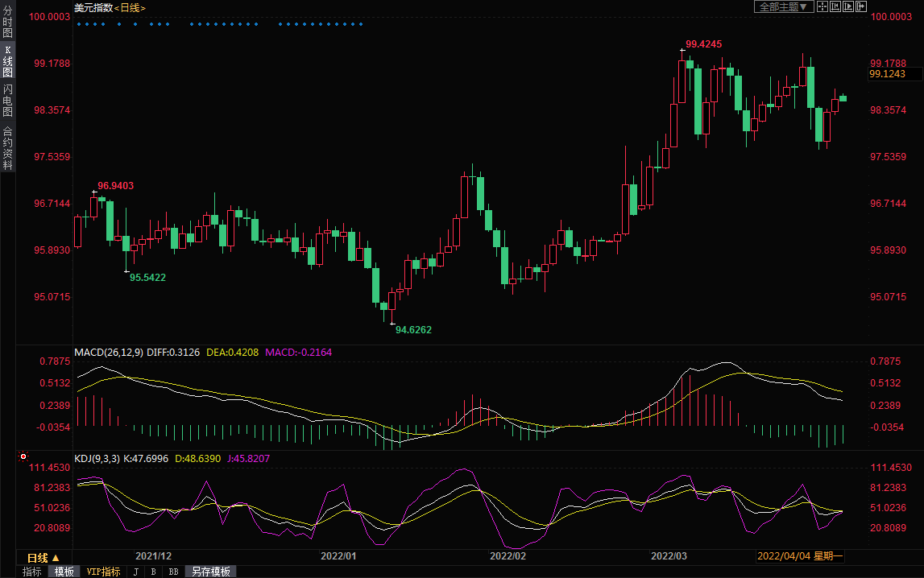Toggle the J template button

(135, 572)
